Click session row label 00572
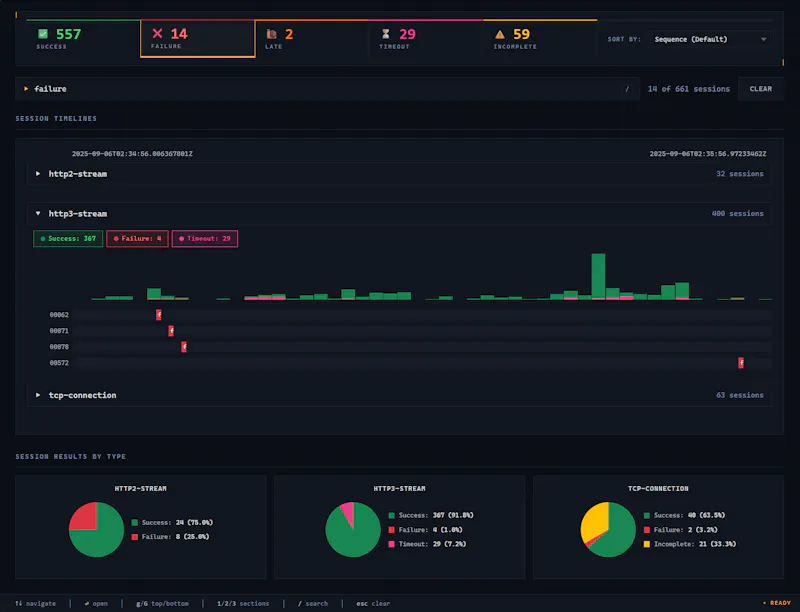This screenshot has height=612, width=800. [x=59, y=363]
